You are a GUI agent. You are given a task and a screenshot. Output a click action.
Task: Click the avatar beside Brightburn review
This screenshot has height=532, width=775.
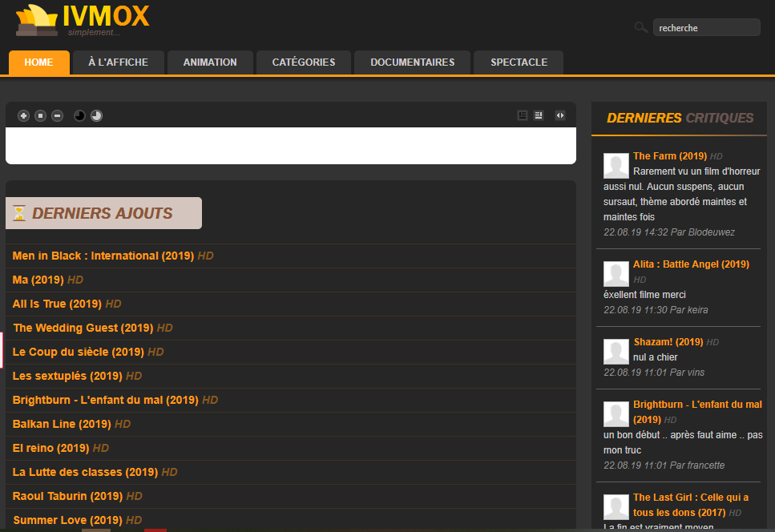point(616,414)
